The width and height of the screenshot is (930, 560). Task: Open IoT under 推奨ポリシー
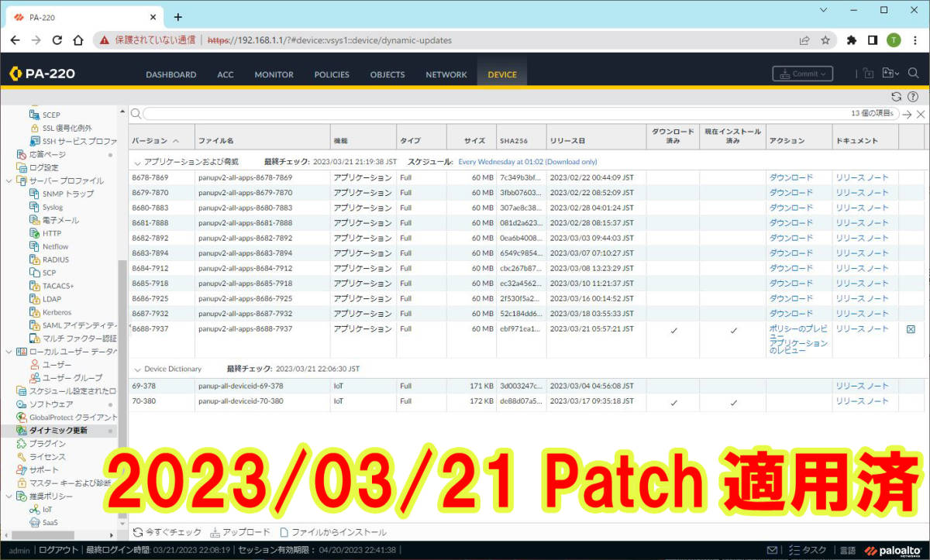tap(47, 509)
